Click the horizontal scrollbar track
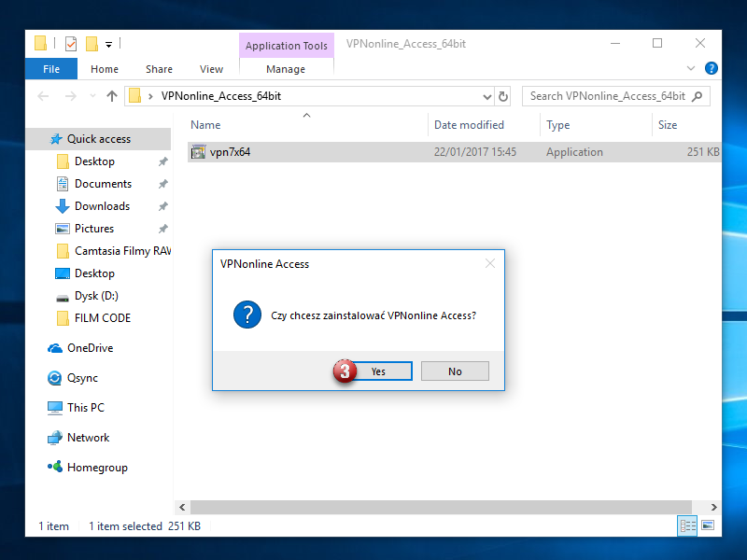This screenshot has height=560, width=747. tap(441, 507)
